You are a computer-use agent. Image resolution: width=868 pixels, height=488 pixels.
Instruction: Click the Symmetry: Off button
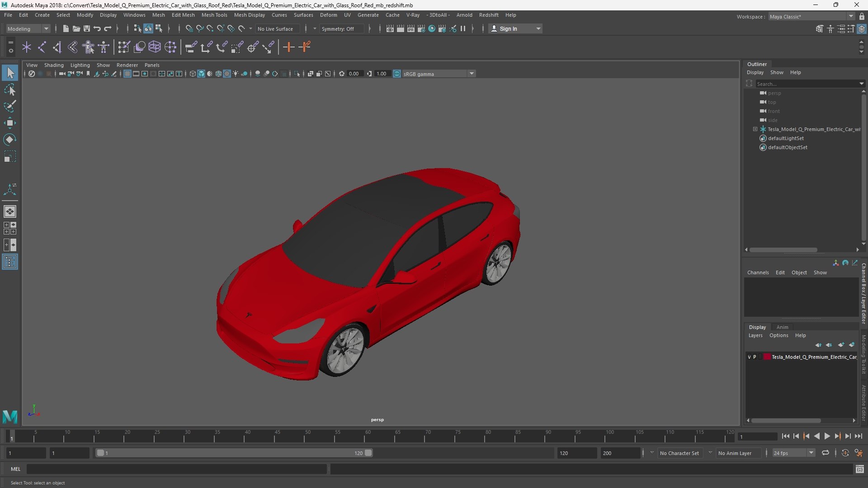pos(341,28)
